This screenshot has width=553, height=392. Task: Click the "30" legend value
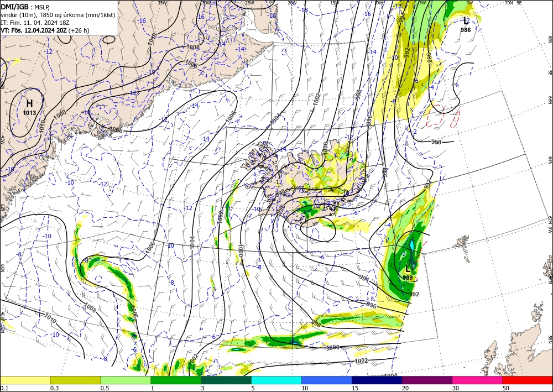(x=456, y=388)
